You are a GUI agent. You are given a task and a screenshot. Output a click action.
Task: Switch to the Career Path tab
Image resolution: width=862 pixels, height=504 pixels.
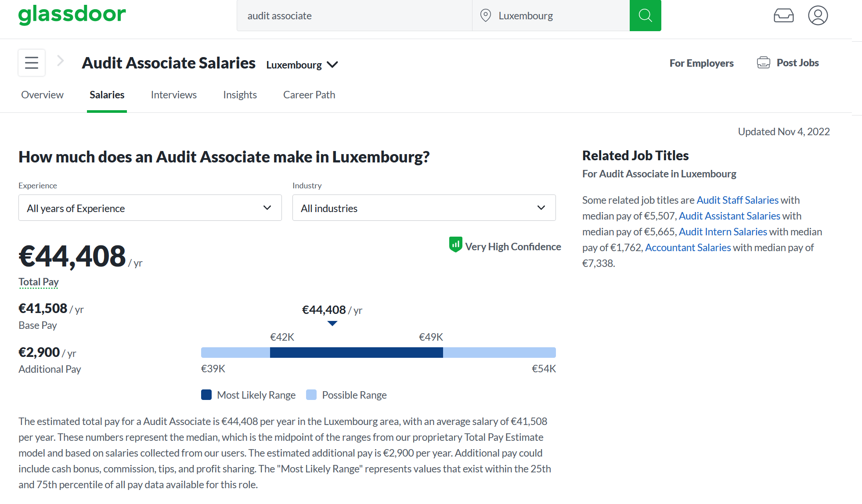309,95
